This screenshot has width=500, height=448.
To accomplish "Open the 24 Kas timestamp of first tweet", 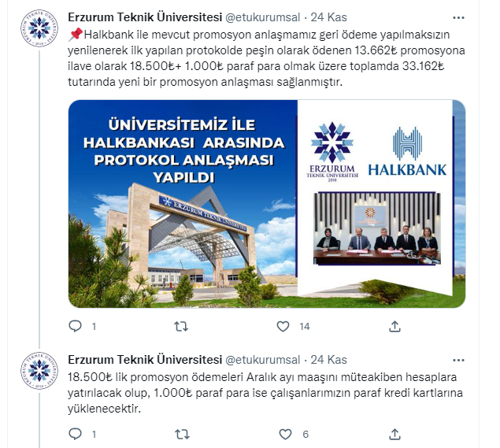I will point(329,17).
